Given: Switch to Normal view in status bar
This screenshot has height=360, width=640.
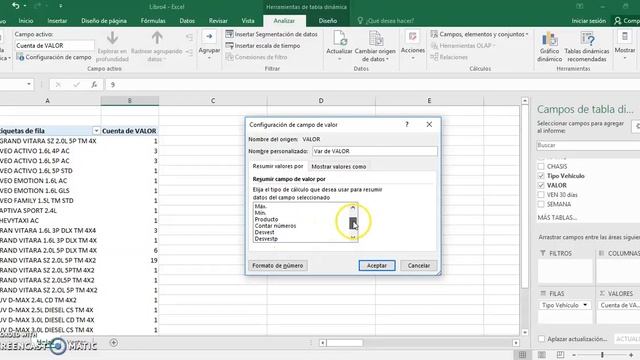Looking at the screenshot, I should click(x=522, y=355).
